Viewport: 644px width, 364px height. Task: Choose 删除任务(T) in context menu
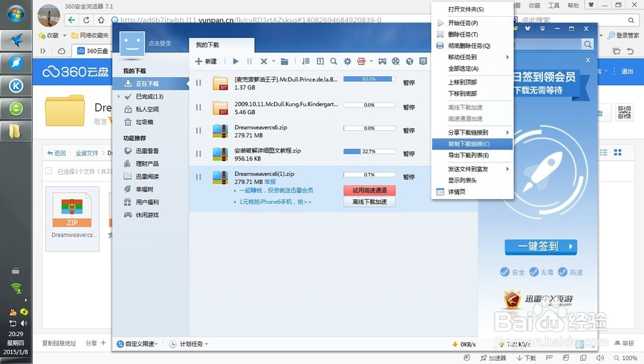[x=472, y=35]
